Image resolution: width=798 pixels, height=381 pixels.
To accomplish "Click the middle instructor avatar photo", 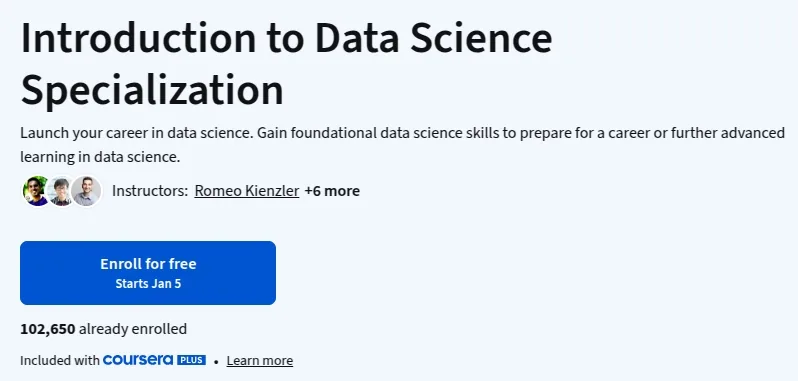I will [61, 191].
